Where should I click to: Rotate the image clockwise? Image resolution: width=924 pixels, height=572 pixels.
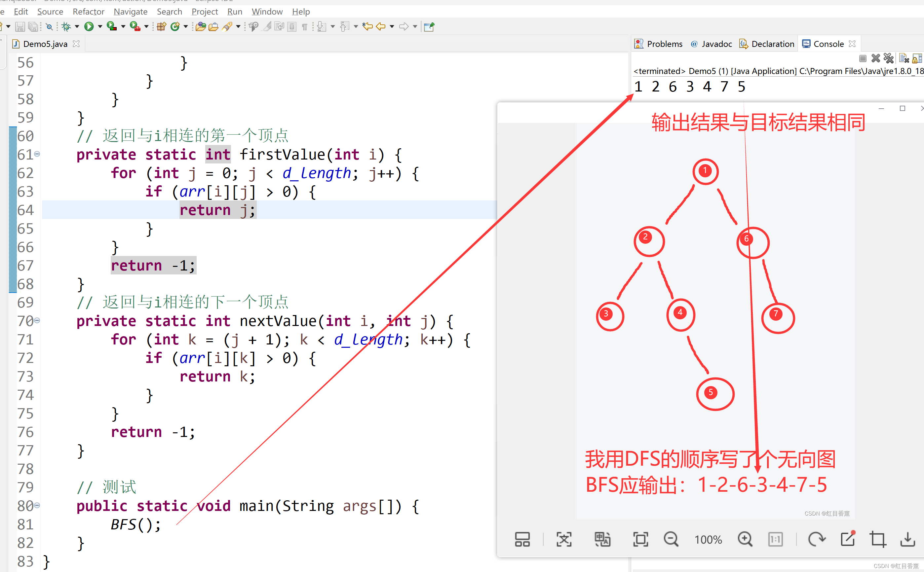(x=816, y=539)
